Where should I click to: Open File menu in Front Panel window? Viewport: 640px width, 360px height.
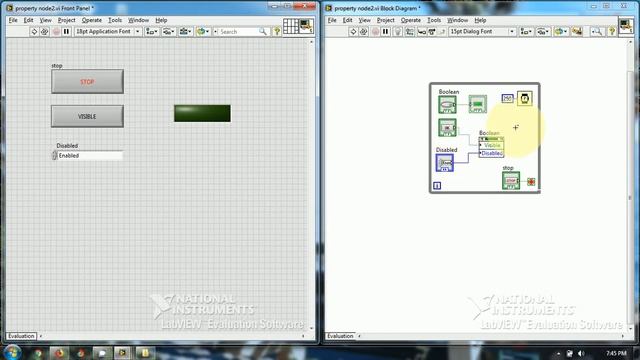[x=13, y=20]
